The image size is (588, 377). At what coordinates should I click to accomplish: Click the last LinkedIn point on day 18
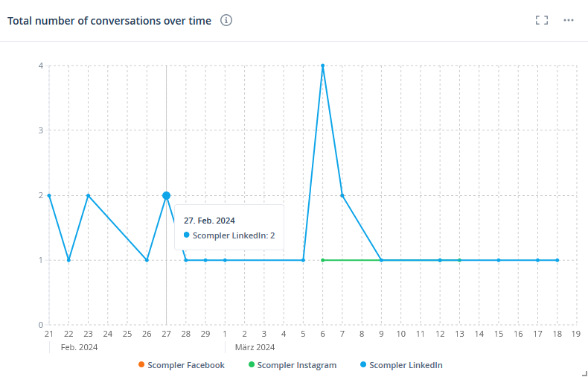pyautogui.click(x=557, y=260)
